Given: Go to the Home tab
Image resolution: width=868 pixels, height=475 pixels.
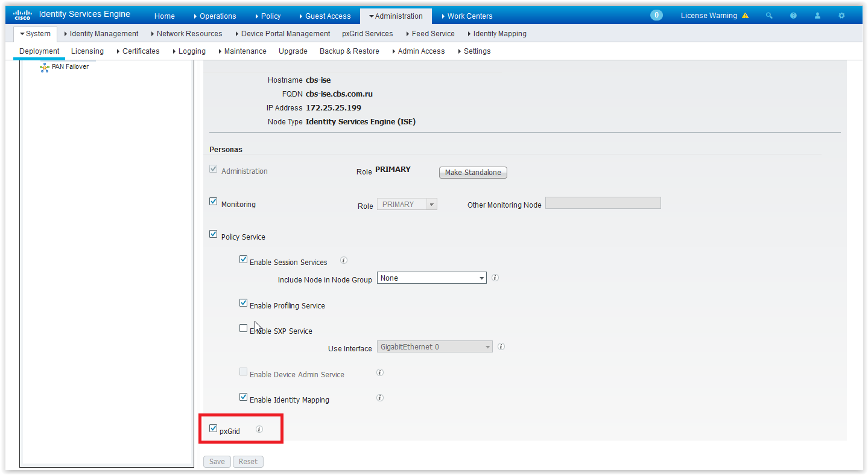Looking at the screenshot, I should pyautogui.click(x=164, y=16).
